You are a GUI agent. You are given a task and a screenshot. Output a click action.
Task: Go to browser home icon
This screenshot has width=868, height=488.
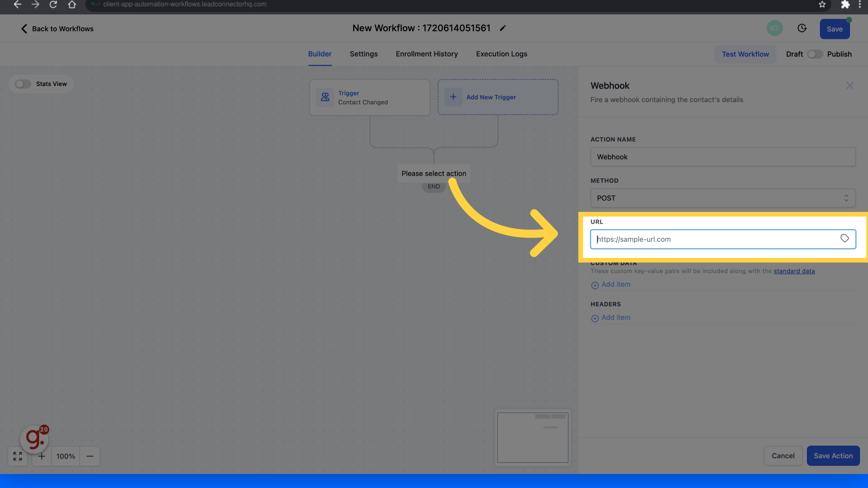coord(72,5)
